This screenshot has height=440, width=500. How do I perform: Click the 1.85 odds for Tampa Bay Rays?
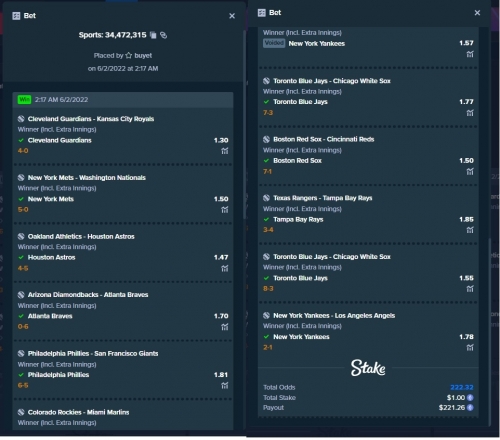(x=466, y=219)
